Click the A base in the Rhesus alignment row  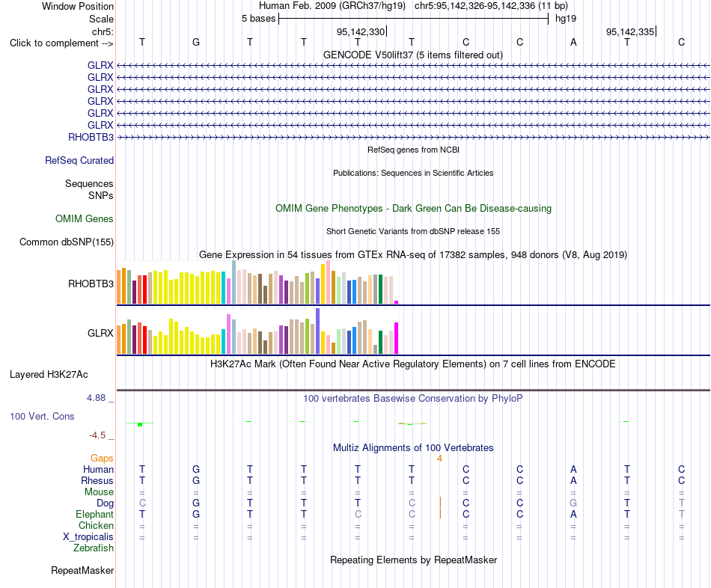[x=573, y=480]
